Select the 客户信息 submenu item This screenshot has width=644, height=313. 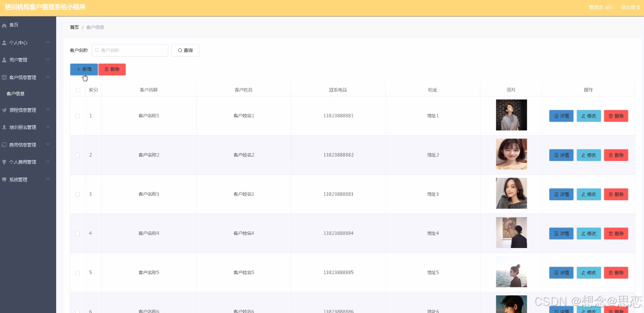tap(15, 94)
